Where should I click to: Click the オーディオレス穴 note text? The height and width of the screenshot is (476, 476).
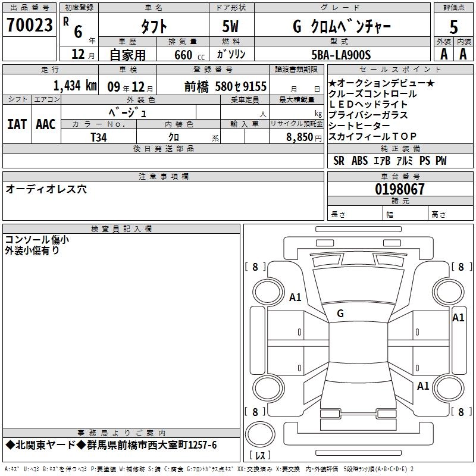click(x=46, y=189)
